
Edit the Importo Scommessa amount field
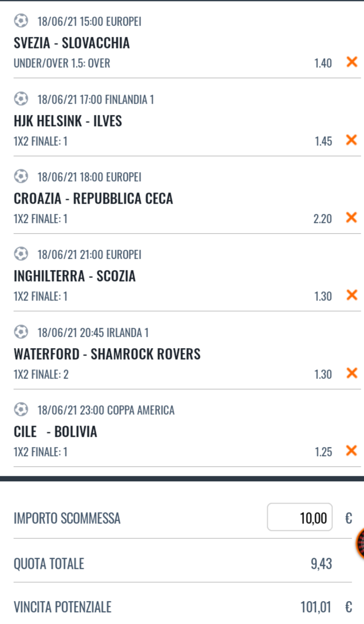(300, 518)
